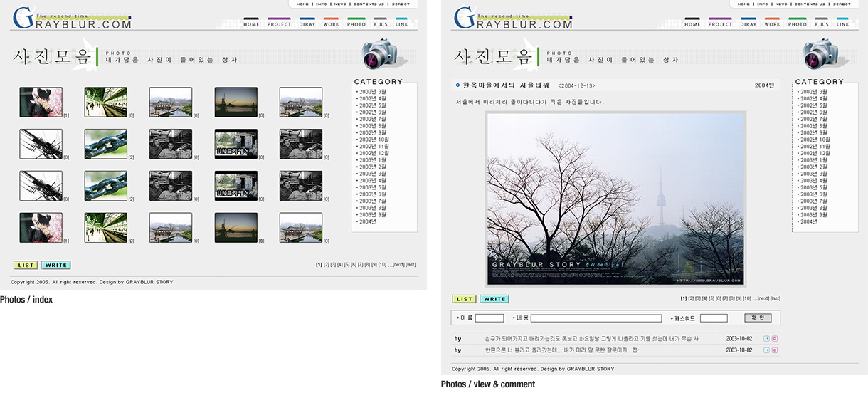Image resolution: width=868 pixels, height=393 pixels.
Task: Focus the 패스워드 password field
Action: tap(714, 318)
